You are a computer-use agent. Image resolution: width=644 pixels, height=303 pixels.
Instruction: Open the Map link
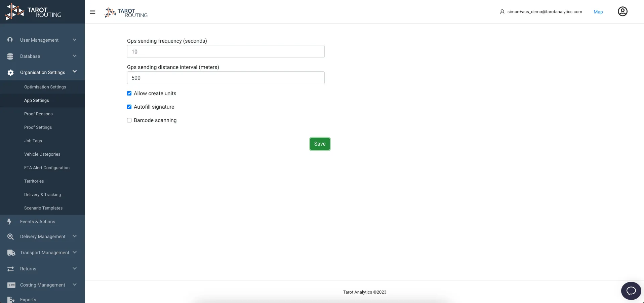[598, 12]
